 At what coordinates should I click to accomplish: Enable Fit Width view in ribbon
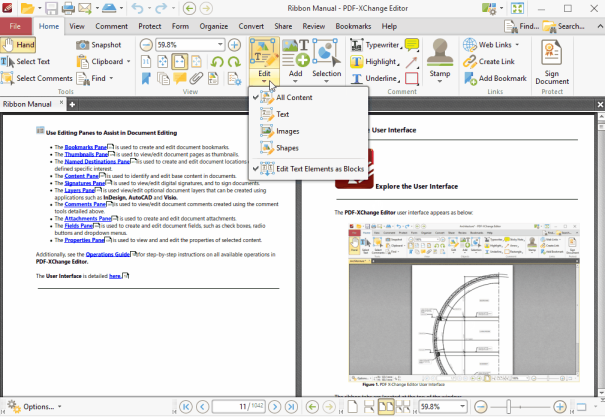click(x=179, y=61)
